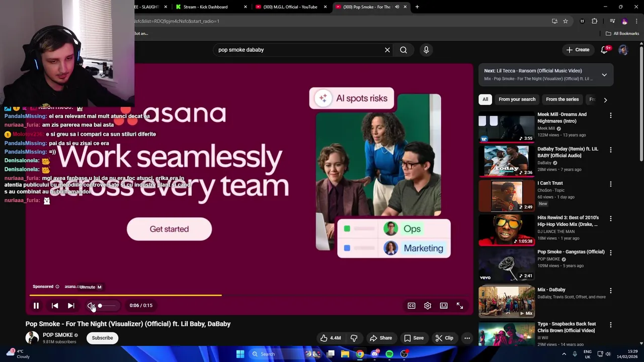Share this video
Viewport: 644px width, 362px height.
pyautogui.click(x=380, y=338)
